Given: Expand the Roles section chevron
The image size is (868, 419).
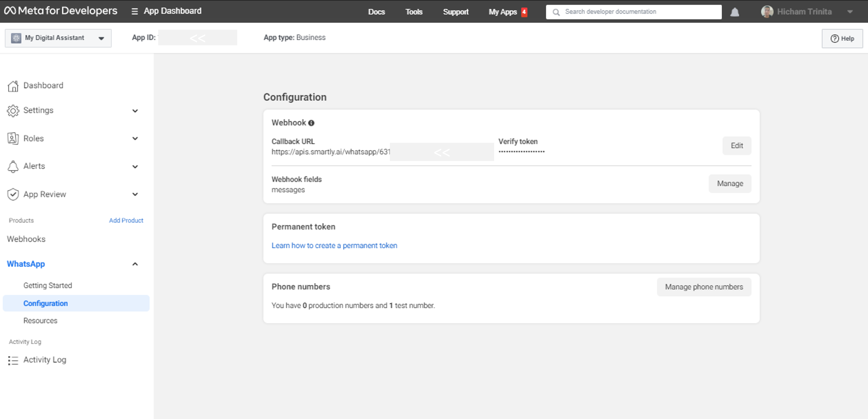Looking at the screenshot, I should [135, 139].
